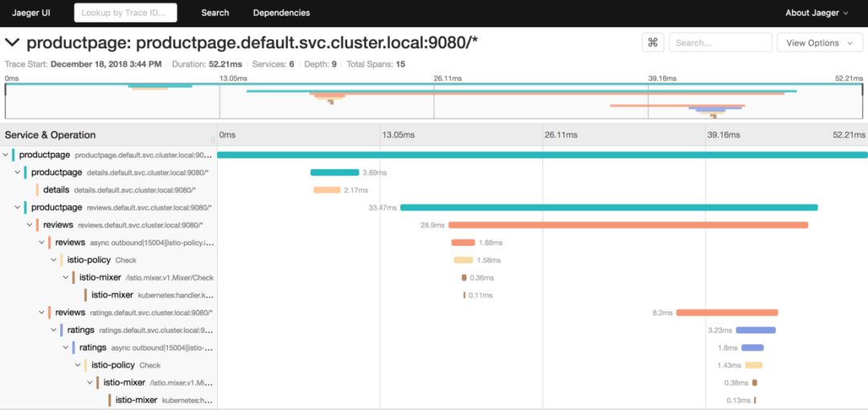The height and width of the screenshot is (415, 868).
Task: Open the Dependencies page
Action: 281,13
